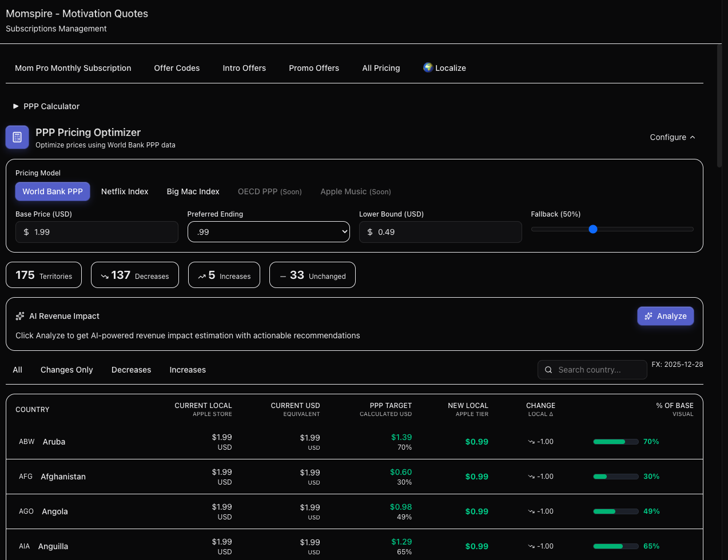
Task: Select the Big Mac Index pricing model
Action: 193,191
